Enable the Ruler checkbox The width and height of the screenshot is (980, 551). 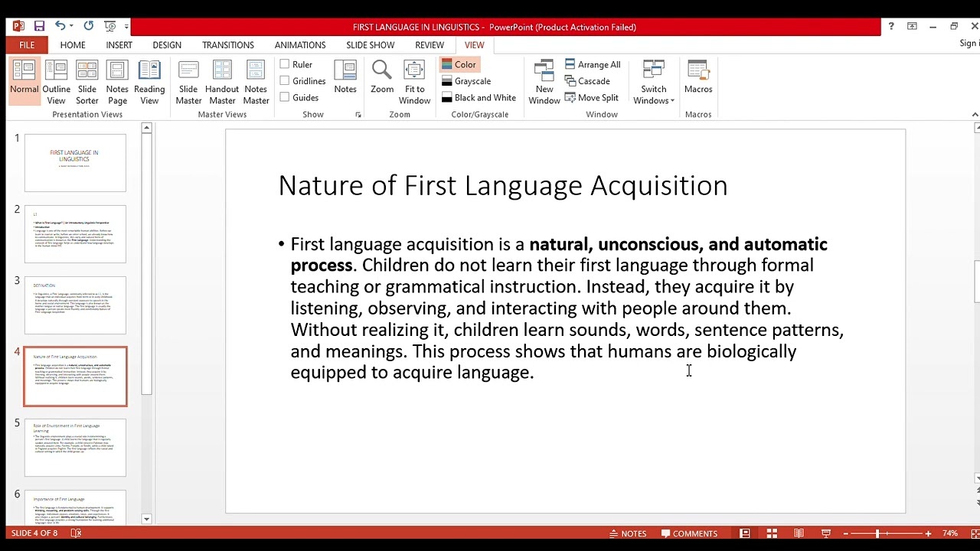pyautogui.click(x=284, y=64)
